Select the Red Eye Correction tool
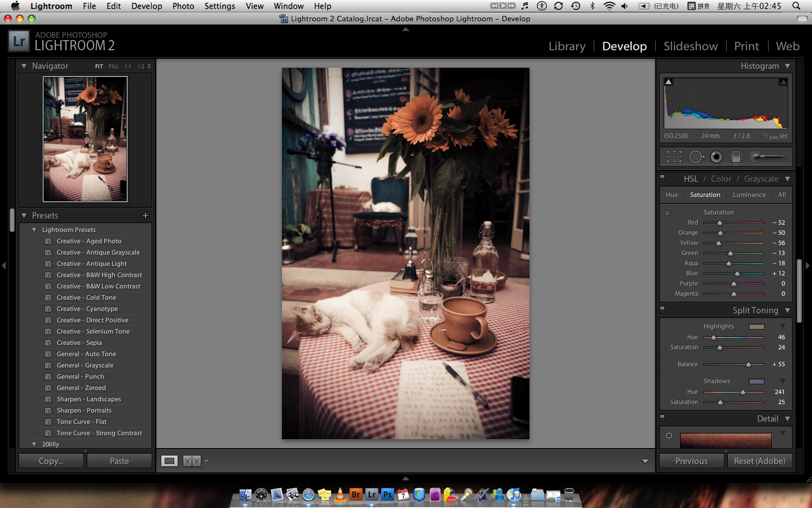 click(x=716, y=157)
